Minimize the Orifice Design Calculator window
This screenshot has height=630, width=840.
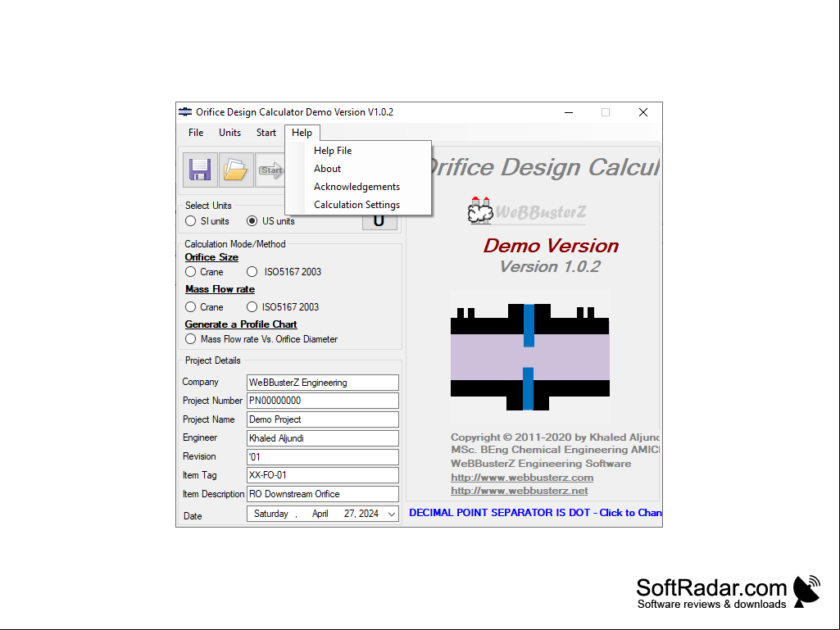point(569,112)
